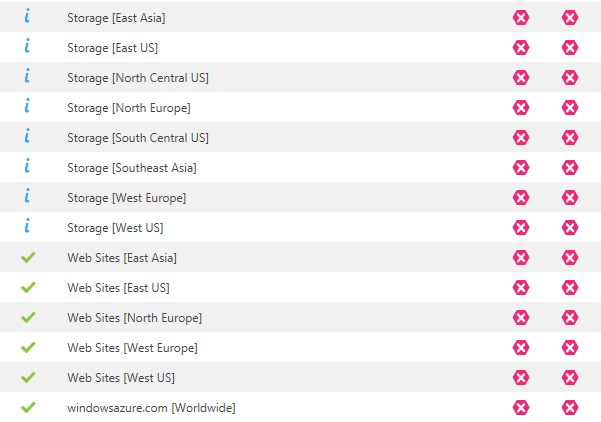The image size is (601, 422).
Task: Click green checkmark for Web Sites [East Asia]
Action: pos(28,257)
